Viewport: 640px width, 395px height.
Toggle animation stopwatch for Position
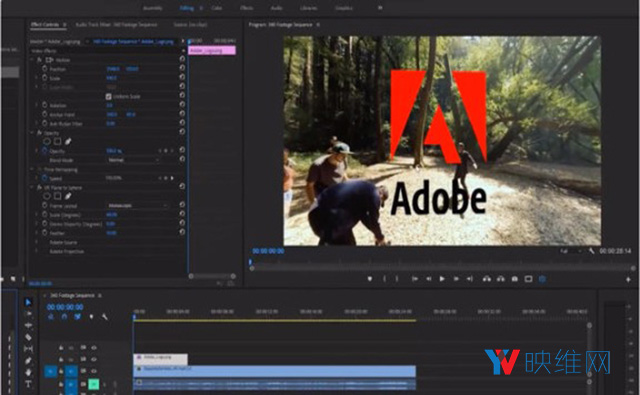[44, 69]
